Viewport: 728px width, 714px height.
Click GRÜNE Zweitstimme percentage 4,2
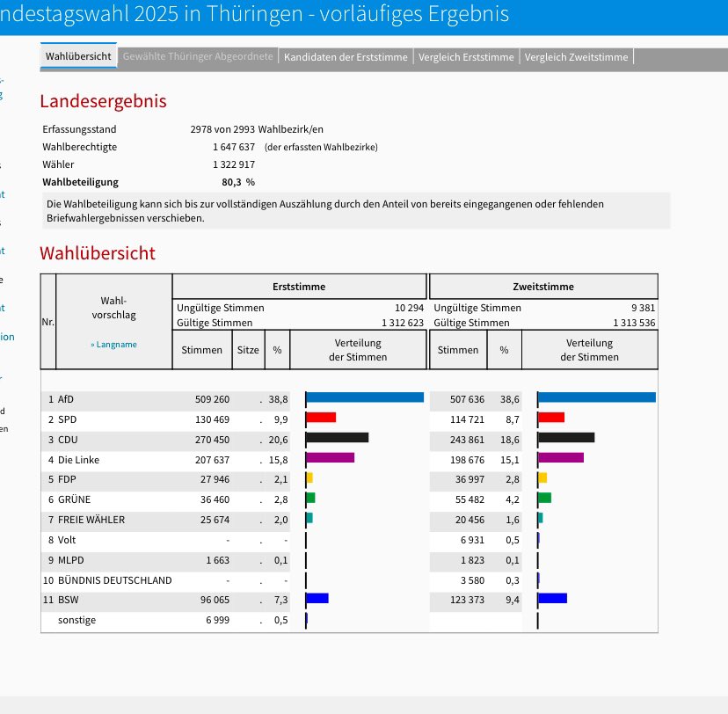[513, 499]
